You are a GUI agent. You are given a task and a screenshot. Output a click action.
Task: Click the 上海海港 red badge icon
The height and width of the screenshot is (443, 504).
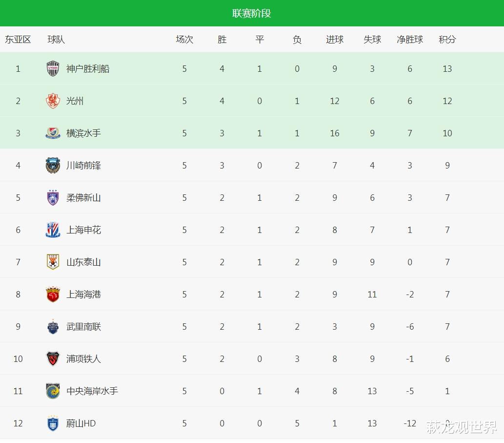(53, 294)
